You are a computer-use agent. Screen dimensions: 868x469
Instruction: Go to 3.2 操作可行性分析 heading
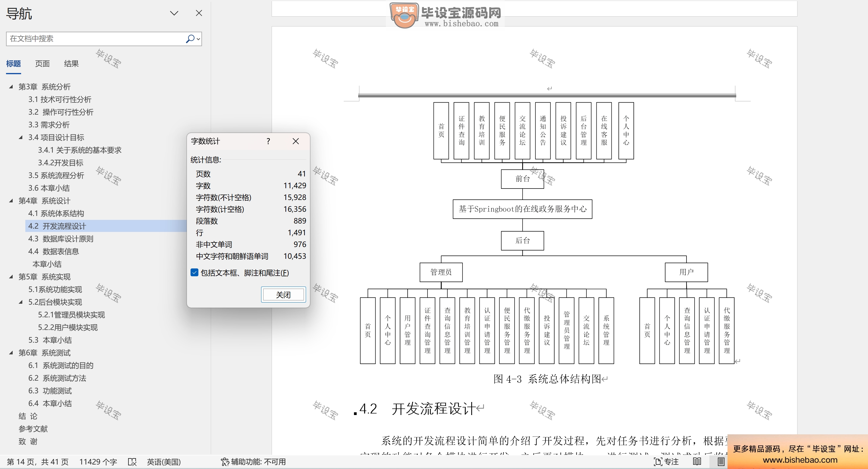pos(61,112)
